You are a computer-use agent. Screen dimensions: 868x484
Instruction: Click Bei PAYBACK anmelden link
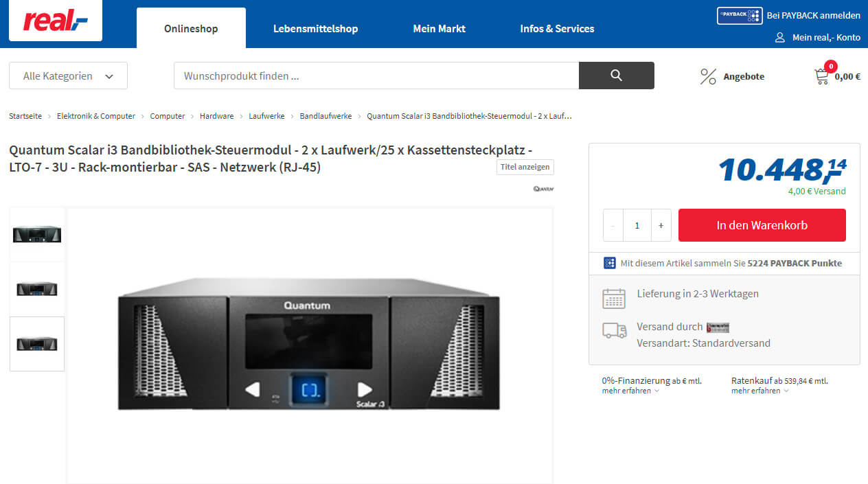[x=814, y=15]
